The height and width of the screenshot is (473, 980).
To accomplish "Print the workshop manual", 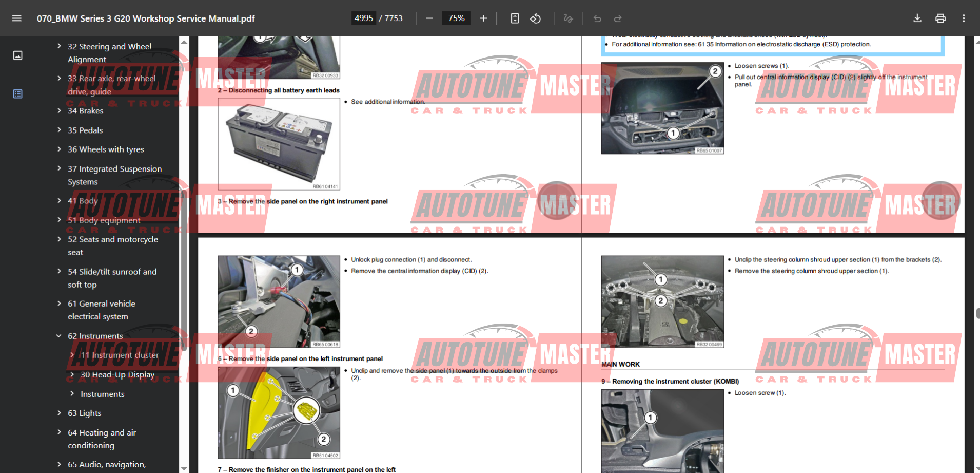I will (x=940, y=18).
